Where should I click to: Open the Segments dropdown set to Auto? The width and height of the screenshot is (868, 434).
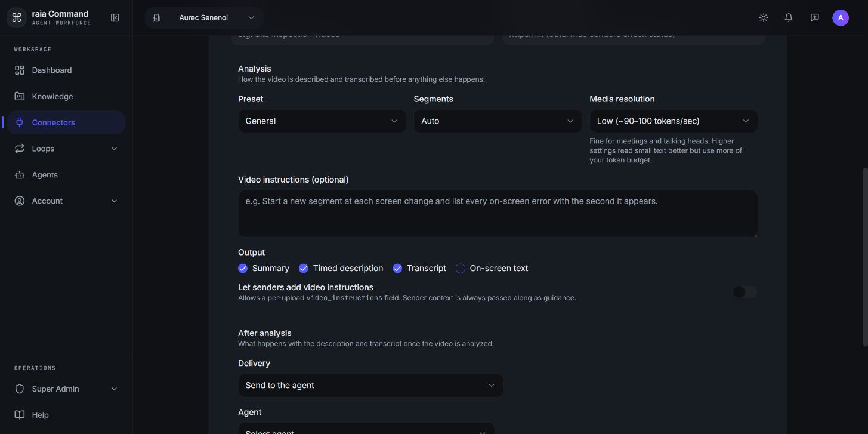click(x=498, y=121)
